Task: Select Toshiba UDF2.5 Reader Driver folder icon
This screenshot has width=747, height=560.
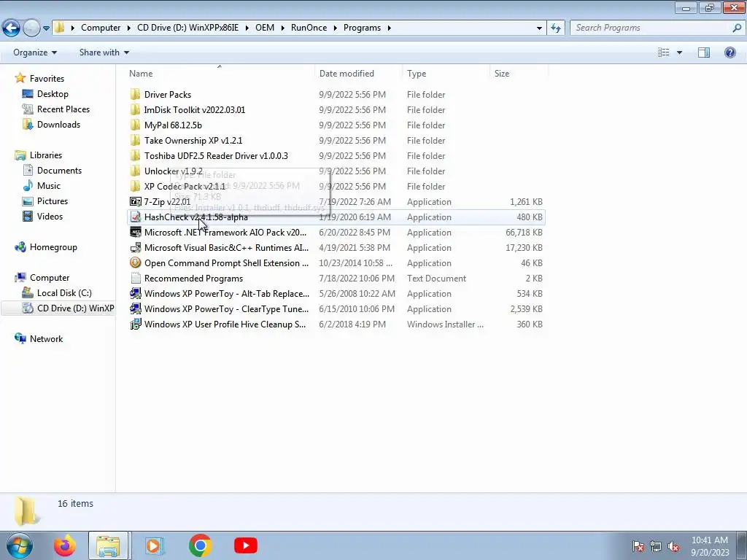Action: tap(135, 156)
